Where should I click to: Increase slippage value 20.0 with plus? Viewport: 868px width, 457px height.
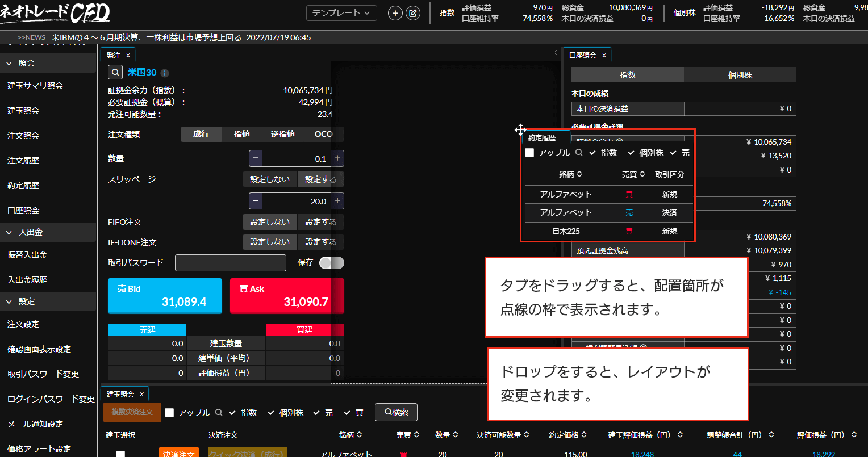click(337, 201)
